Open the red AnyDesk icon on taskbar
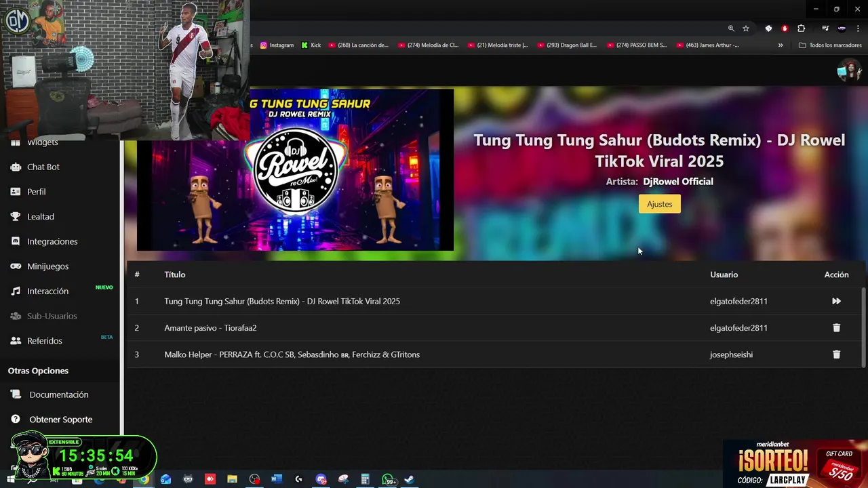Viewport: 868px width, 488px height. 210,479
